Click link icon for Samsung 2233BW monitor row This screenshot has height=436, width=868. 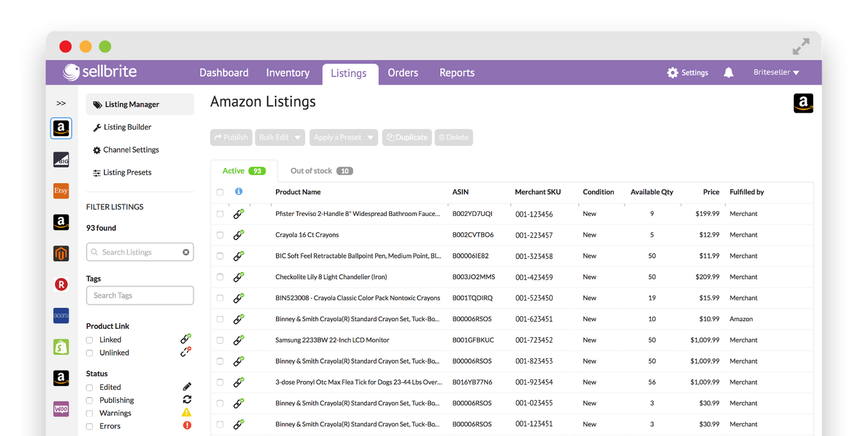click(238, 340)
